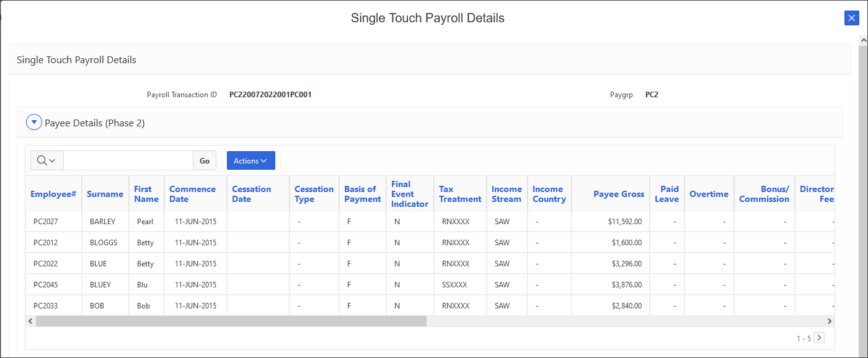Click the horizontal scrollbar thumb
868x358 pixels.
(231, 321)
